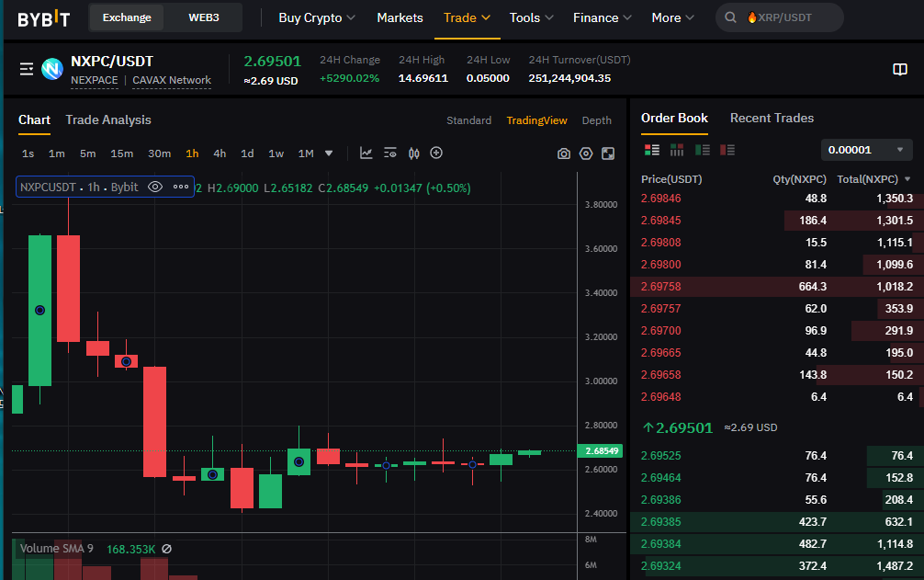Click the NEXPACE project link

coord(95,80)
